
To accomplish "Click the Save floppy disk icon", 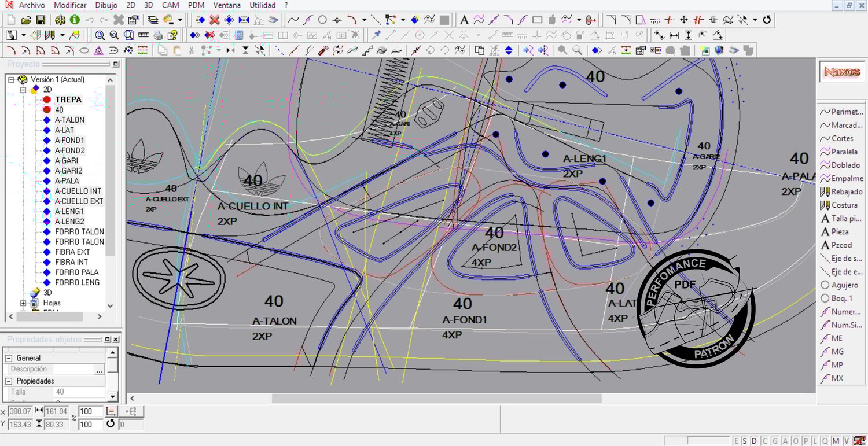I will [41, 20].
